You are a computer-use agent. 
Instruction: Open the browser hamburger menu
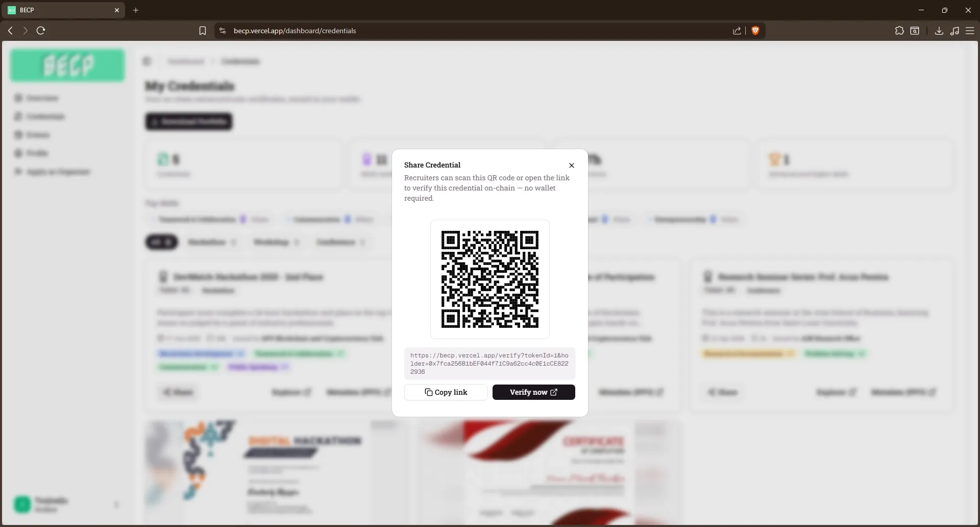point(970,31)
